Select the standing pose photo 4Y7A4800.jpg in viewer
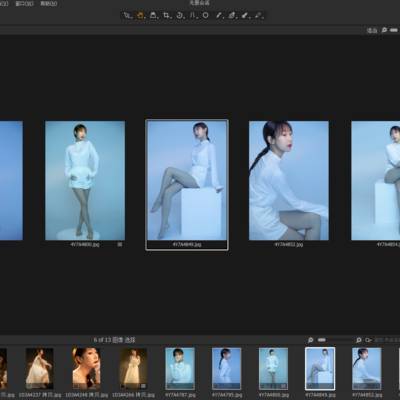The image size is (400, 400). click(85, 180)
